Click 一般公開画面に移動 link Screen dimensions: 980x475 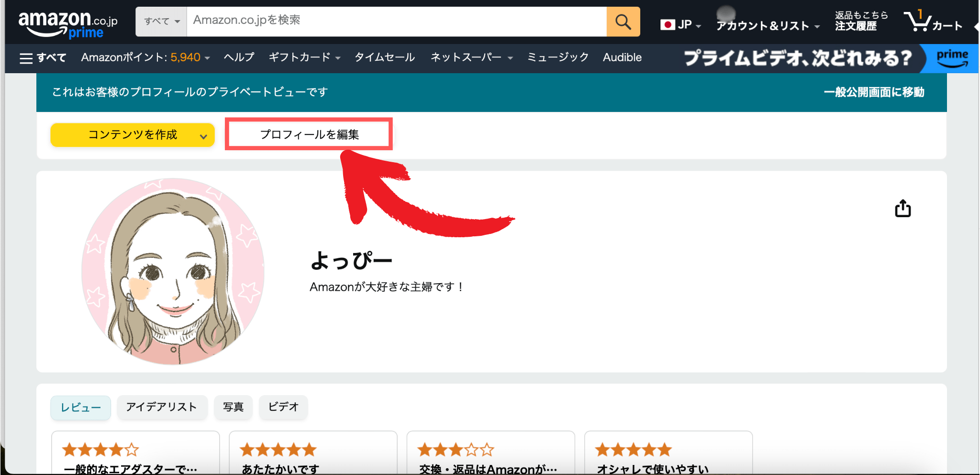[x=874, y=92]
